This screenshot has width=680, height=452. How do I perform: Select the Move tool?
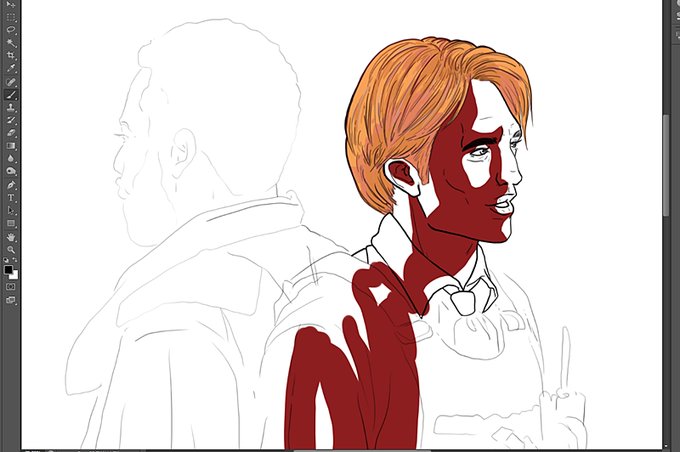tap(10, 4)
